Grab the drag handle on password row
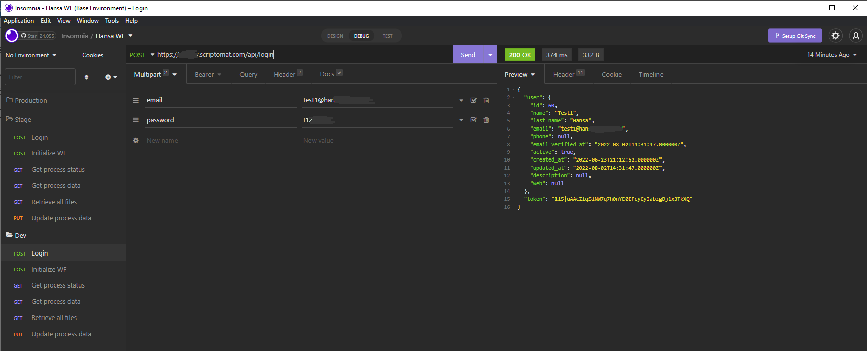868x351 pixels. [136, 120]
